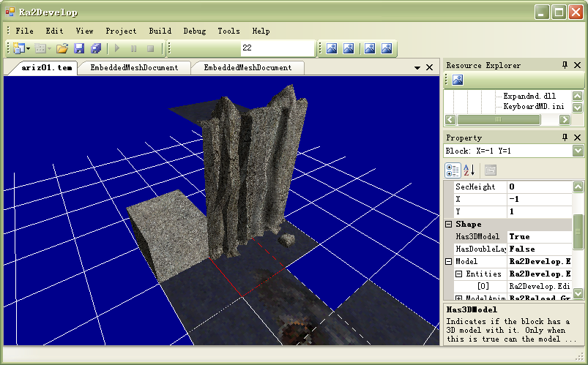Click the Property grid vertical scrollbar thumb
Screen dimensions: 588x365
[578, 230]
